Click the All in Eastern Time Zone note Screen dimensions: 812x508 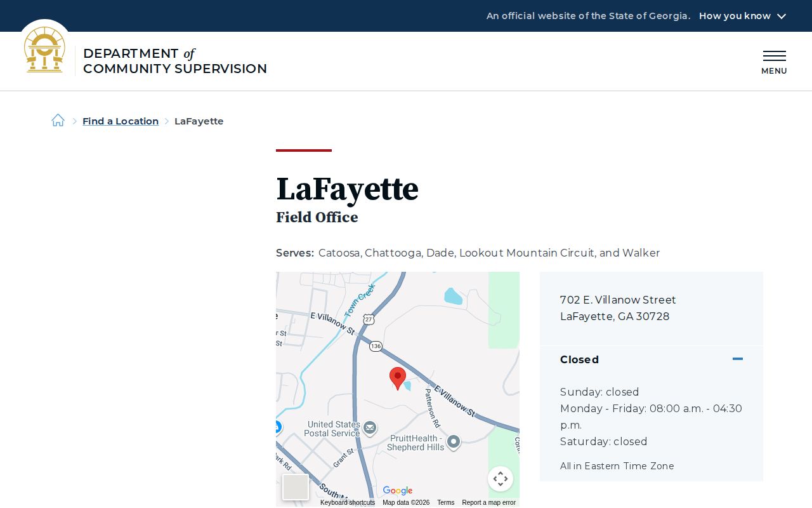(617, 466)
